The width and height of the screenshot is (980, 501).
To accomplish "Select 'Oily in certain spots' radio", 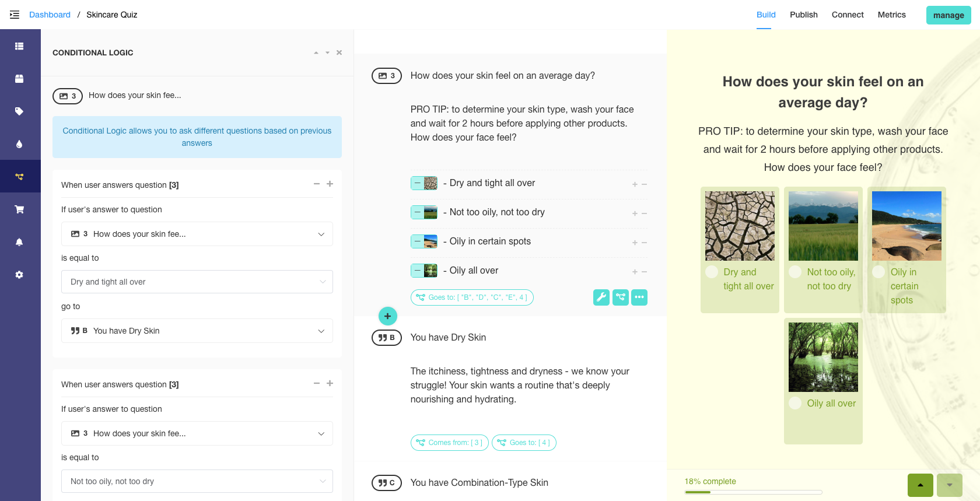I will pos(878,272).
